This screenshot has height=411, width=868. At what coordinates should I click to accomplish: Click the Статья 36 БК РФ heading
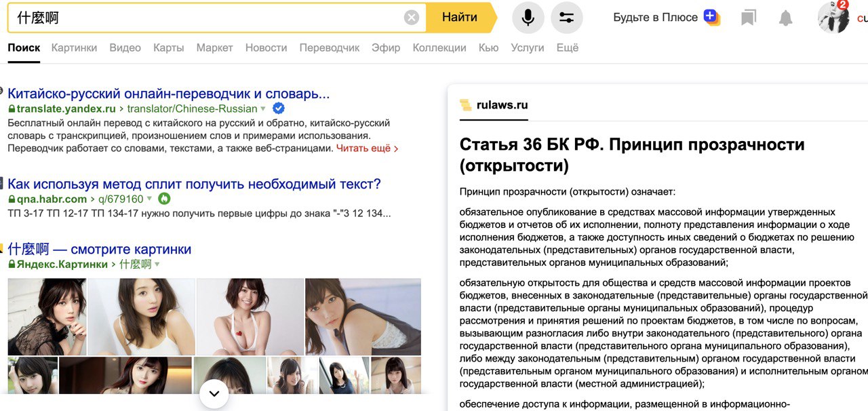(x=632, y=155)
